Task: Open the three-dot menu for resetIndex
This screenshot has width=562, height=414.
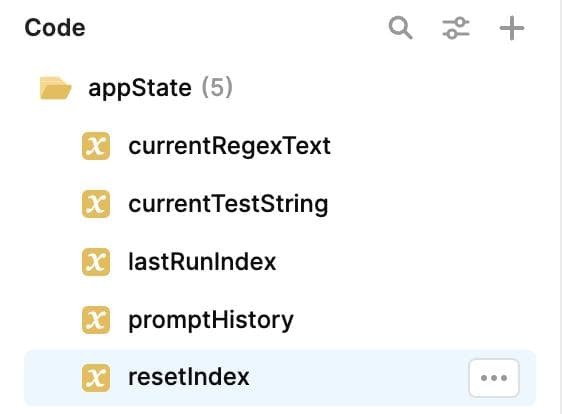Action: pos(494,378)
